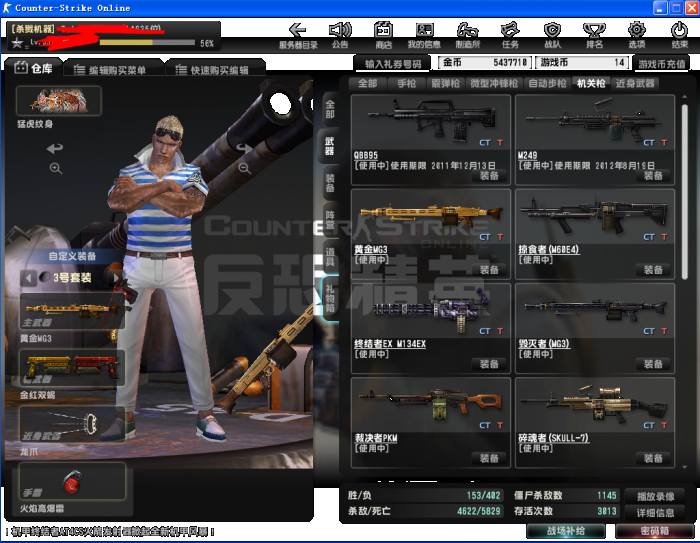Image resolution: width=700 pixels, height=543 pixels.
Task: Select the vertical 道具 category tab
Action: 329,257
